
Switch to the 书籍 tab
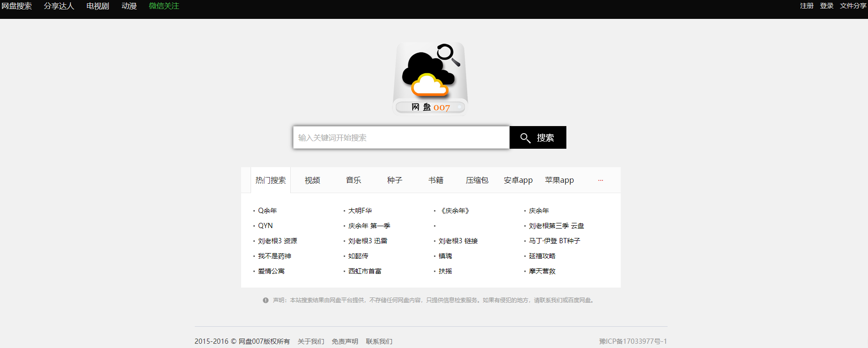436,180
